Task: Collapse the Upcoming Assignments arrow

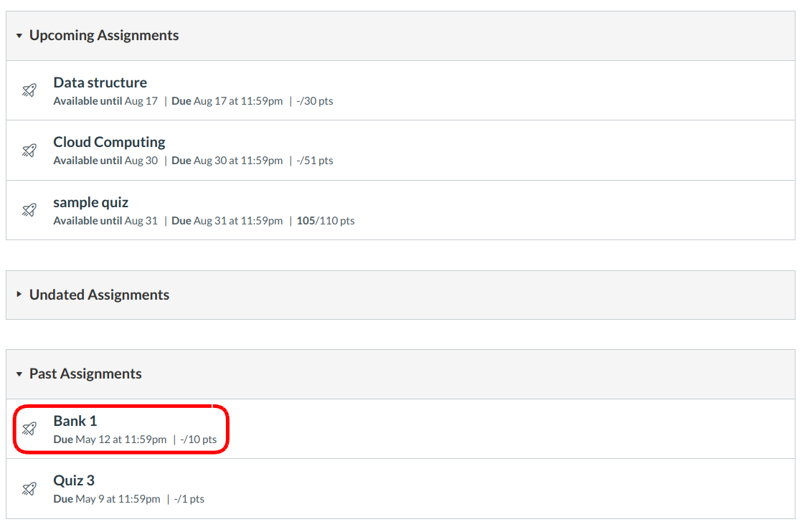Action: [x=19, y=36]
